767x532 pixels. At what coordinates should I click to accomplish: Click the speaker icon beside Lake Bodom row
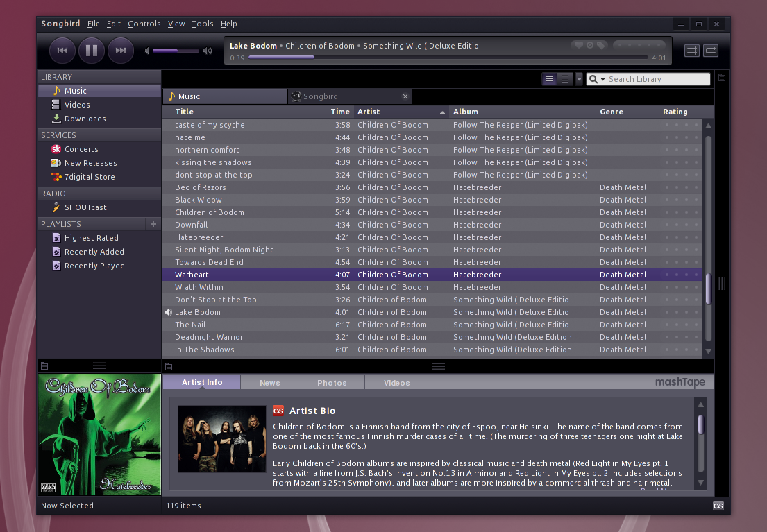[x=168, y=312]
